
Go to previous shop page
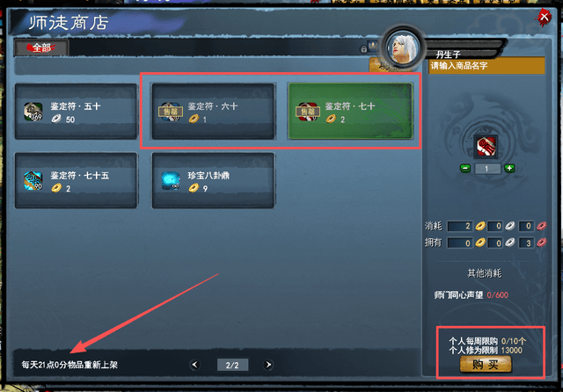tap(195, 365)
